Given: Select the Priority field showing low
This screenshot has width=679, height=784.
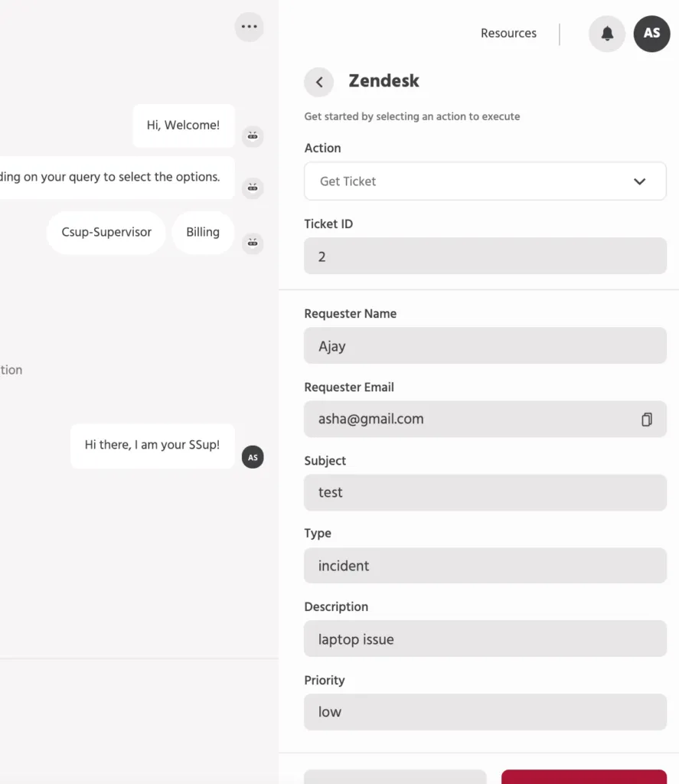Looking at the screenshot, I should (x=485, y=712).
